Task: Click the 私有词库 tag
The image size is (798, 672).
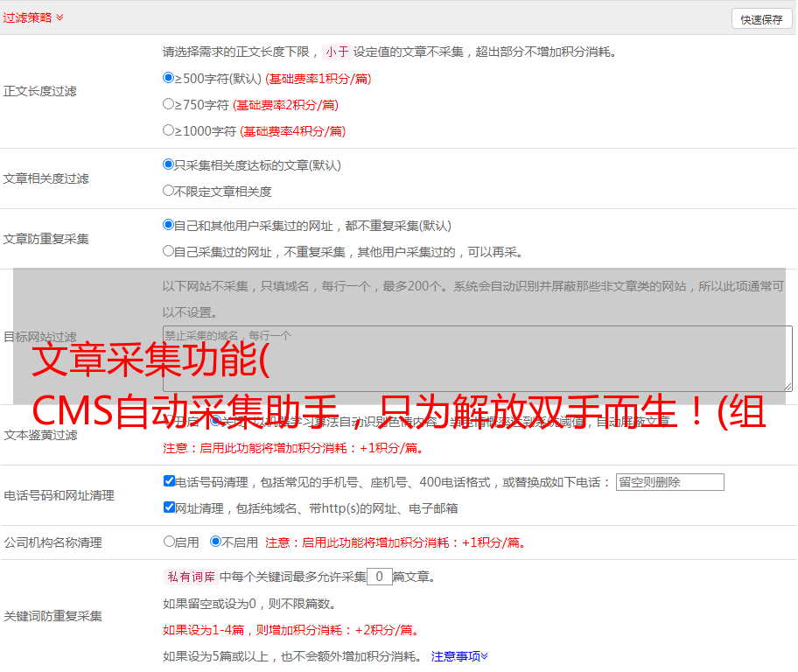Action: pos(192,577)
